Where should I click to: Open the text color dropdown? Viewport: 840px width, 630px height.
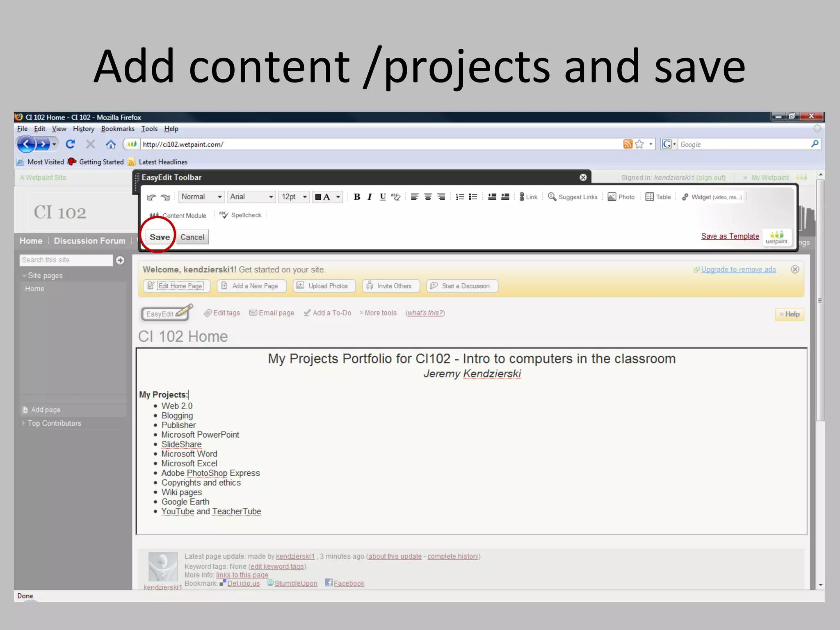(327, 197)
